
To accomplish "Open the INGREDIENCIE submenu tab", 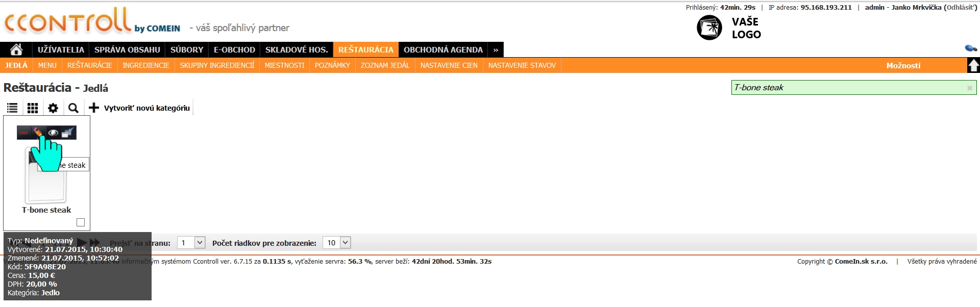I will pos(146,65).
